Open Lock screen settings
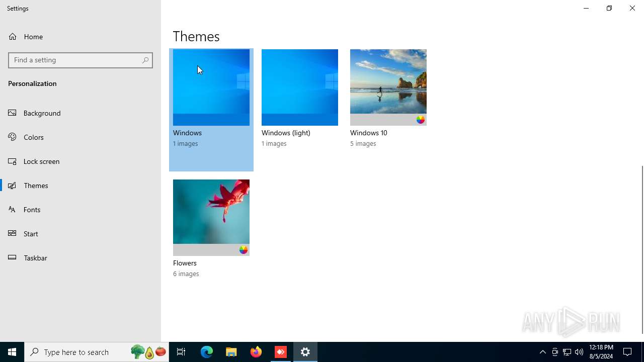This screenshot has width=644, height=362. (x=80, y=161)
